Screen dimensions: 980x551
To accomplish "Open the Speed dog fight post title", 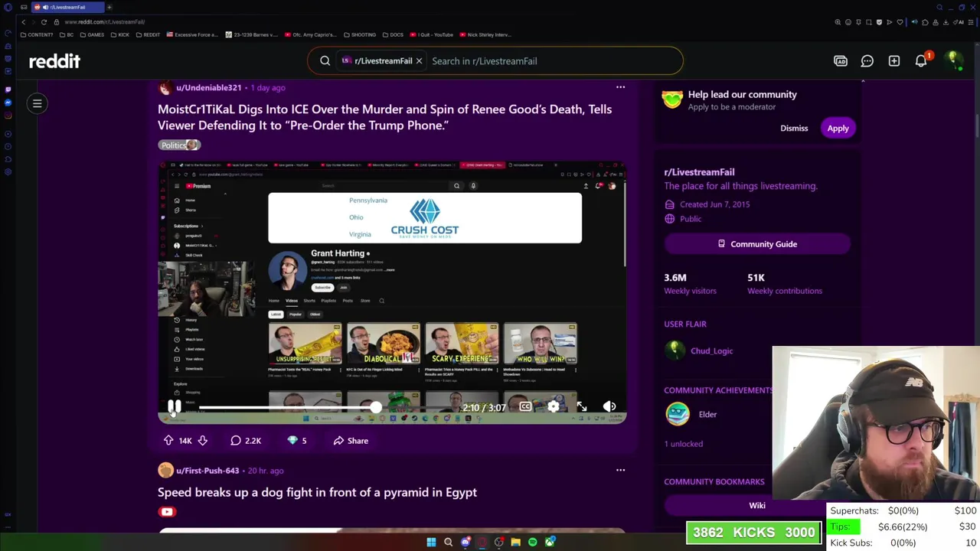I will (x=317, y=492).
